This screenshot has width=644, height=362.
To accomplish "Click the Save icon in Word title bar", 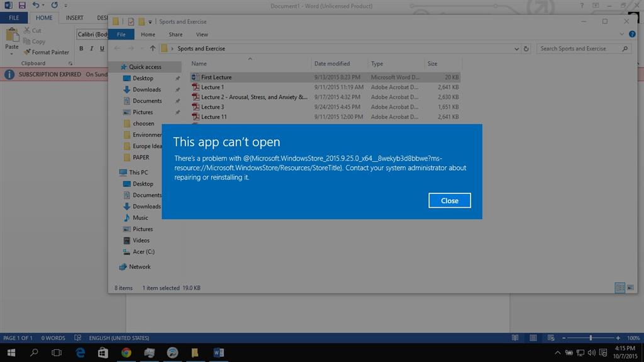I will click(x=22, y=5).
